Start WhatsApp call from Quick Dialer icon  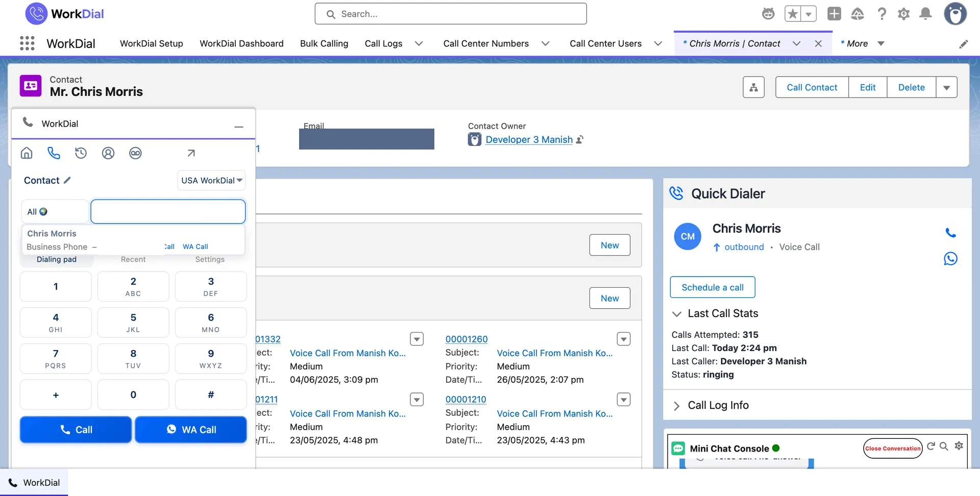pyautogui.click(x=950, y=259)
